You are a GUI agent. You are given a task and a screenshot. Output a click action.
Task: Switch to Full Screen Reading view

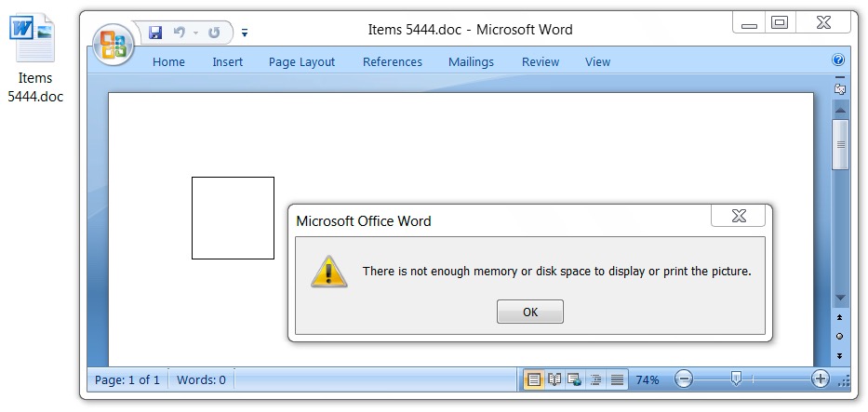(554, 380)
